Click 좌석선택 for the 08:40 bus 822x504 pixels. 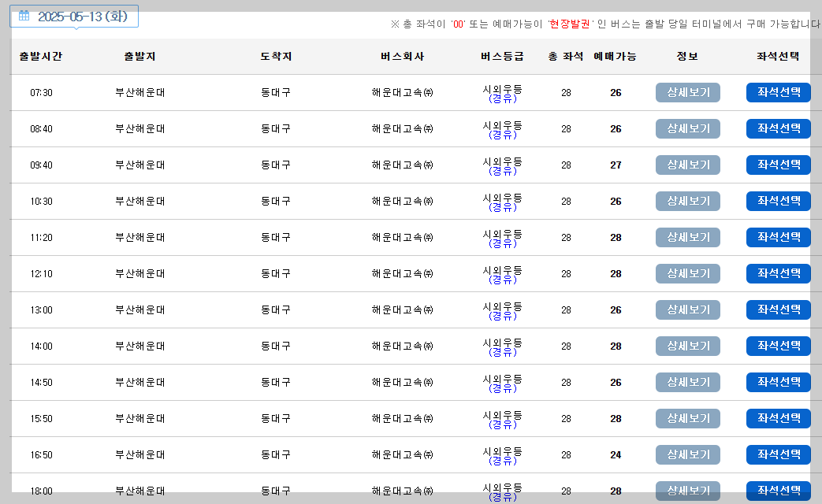778,128
